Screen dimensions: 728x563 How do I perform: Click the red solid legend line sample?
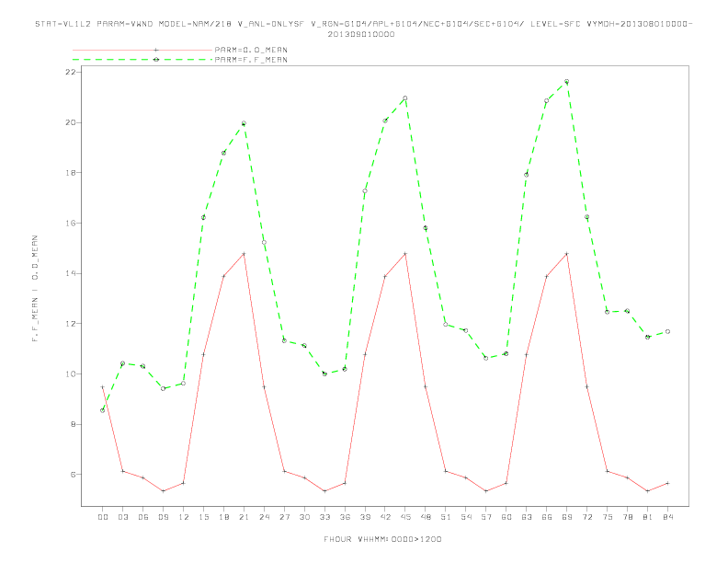[x=142, y=50]
